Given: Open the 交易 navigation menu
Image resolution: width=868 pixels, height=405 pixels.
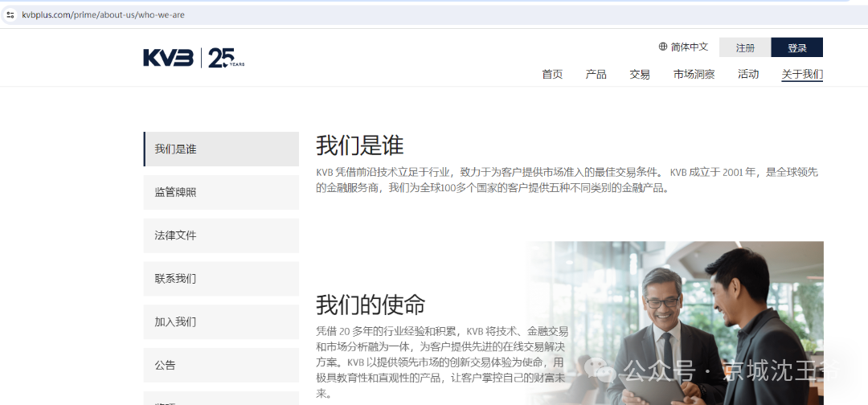Looking at the screenshot, I should click(x=640, y=75).
